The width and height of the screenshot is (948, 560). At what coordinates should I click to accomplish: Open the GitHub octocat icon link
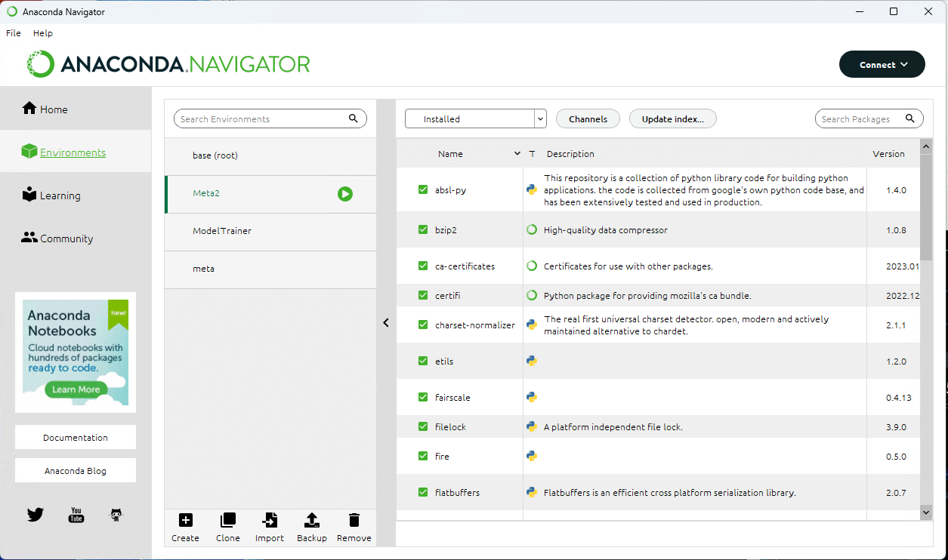pyautogui.click(x=116, y=515)
